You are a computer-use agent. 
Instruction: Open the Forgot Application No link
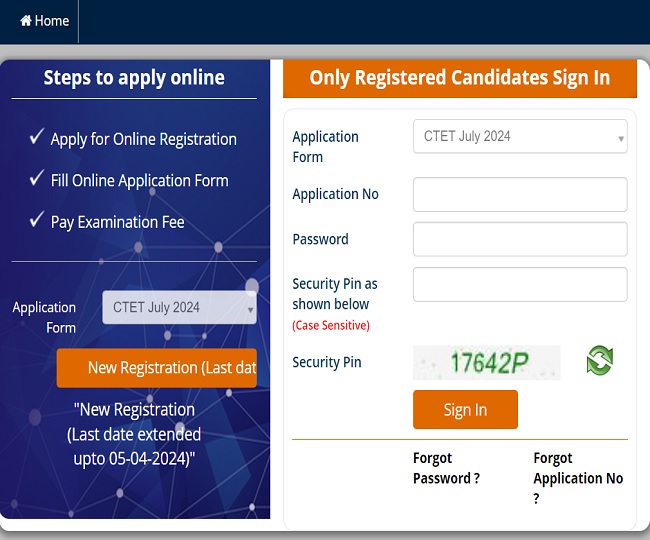(578, 478)
